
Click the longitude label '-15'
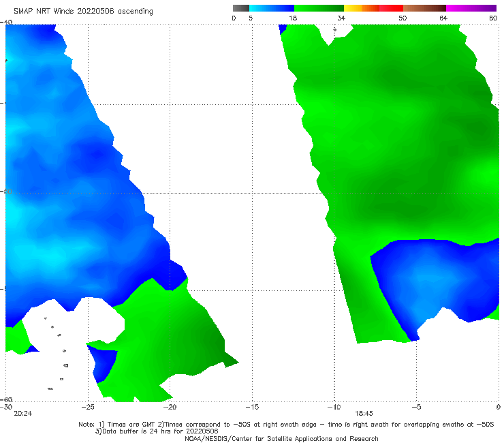252,407
